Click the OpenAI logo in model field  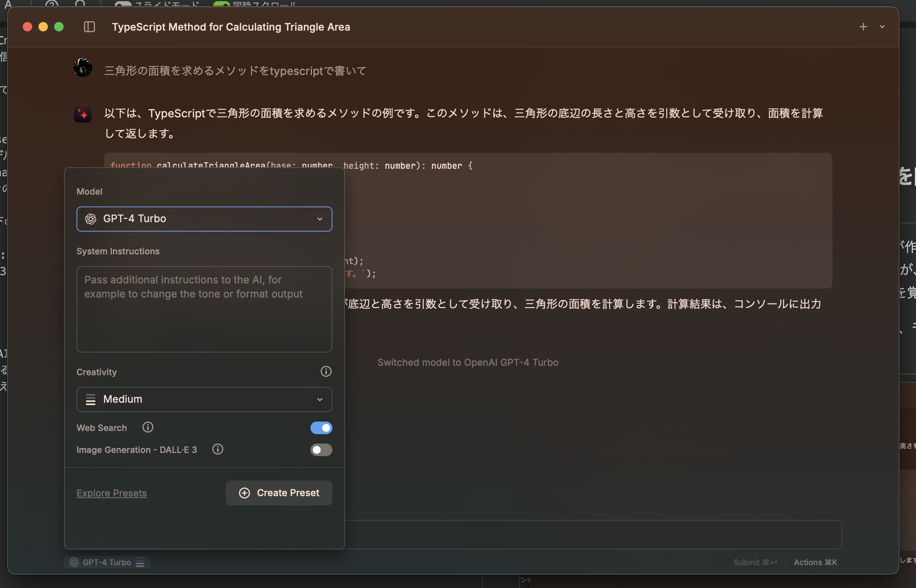click(x=91, y=219)
